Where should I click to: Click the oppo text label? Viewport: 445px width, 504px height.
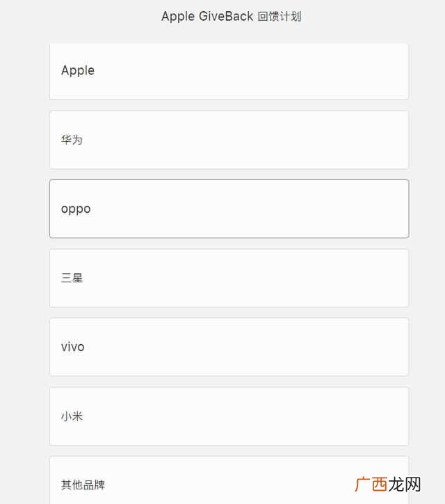tap(76, 209)
